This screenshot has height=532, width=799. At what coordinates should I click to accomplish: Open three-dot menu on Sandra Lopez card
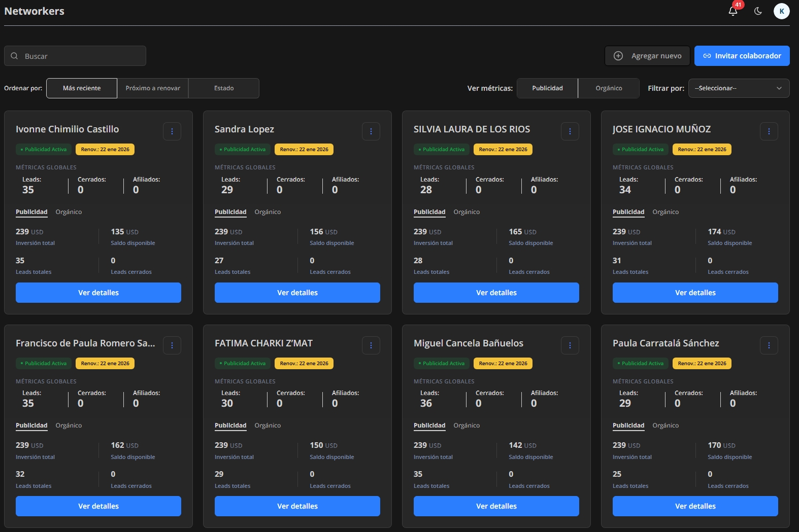[x=371, y=131]
